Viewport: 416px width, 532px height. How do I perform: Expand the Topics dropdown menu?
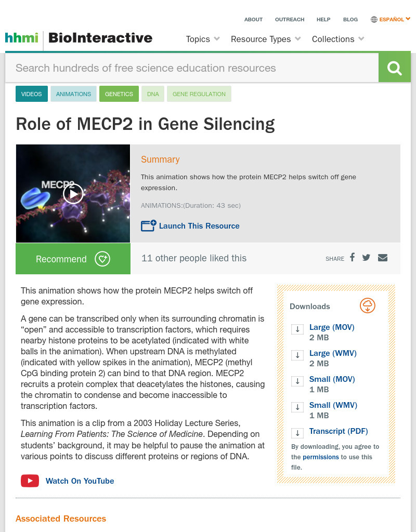tap(203, 39)
